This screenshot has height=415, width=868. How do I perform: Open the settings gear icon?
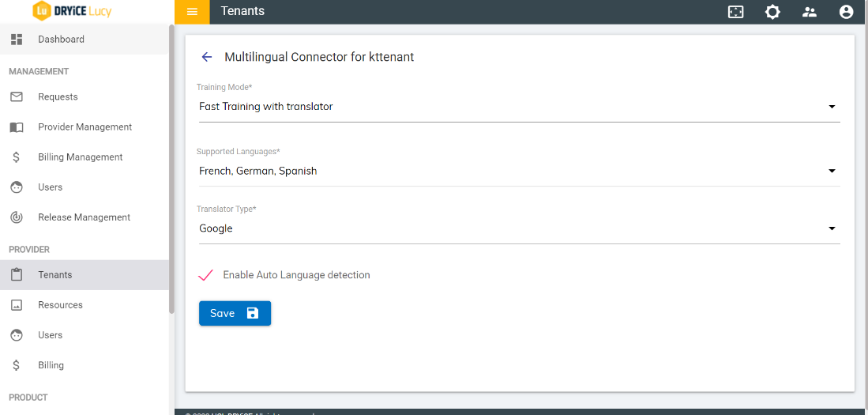click(772, 12)
